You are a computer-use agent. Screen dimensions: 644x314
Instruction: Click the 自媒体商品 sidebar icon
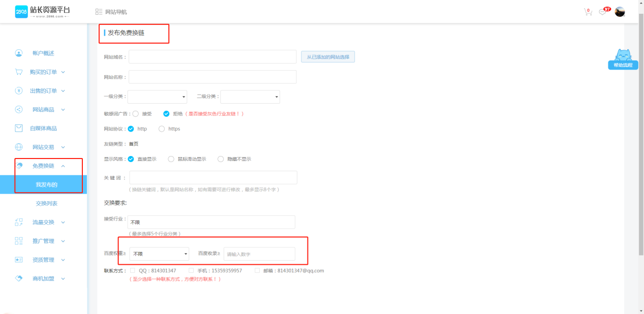click(19, 128)
